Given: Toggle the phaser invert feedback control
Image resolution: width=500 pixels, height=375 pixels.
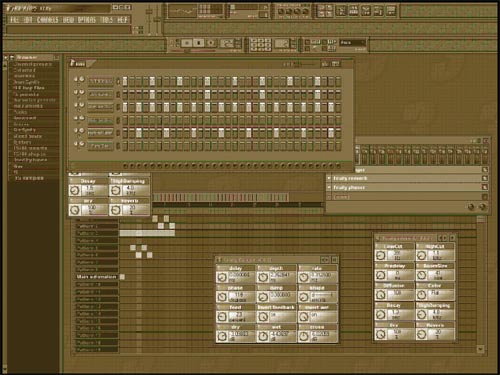Looking at the screenshot, I should [x=263, y=317].
